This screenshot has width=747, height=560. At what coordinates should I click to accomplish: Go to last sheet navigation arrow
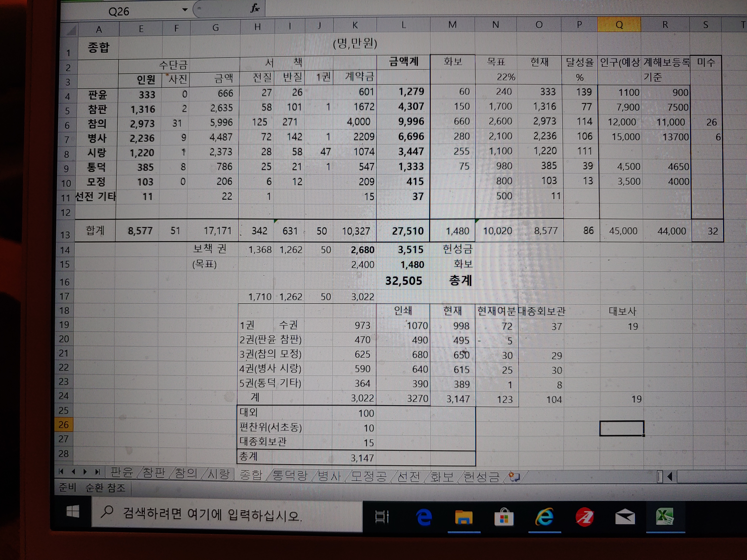click(x=97, y=471)
